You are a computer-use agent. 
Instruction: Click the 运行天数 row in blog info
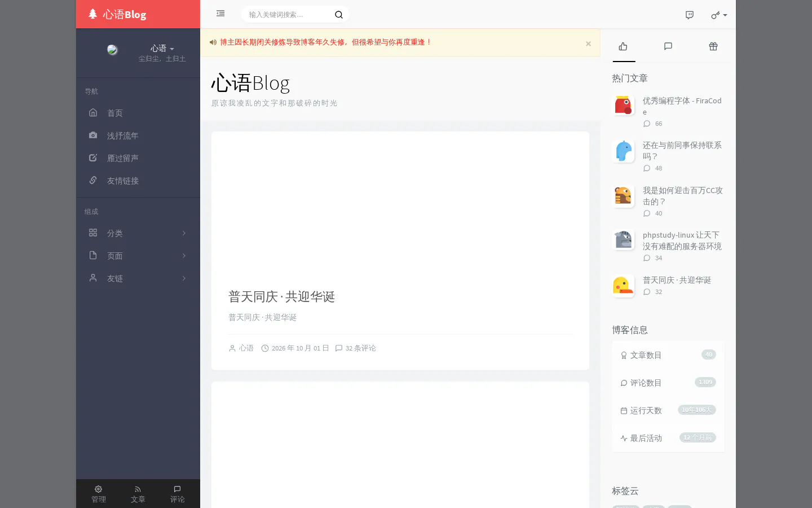(x=668, y=410)
